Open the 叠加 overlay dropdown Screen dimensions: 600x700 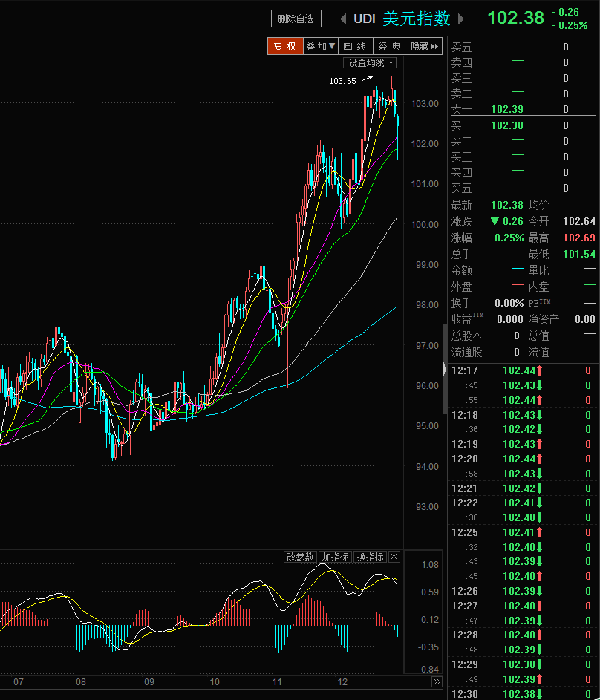[321, 46]
